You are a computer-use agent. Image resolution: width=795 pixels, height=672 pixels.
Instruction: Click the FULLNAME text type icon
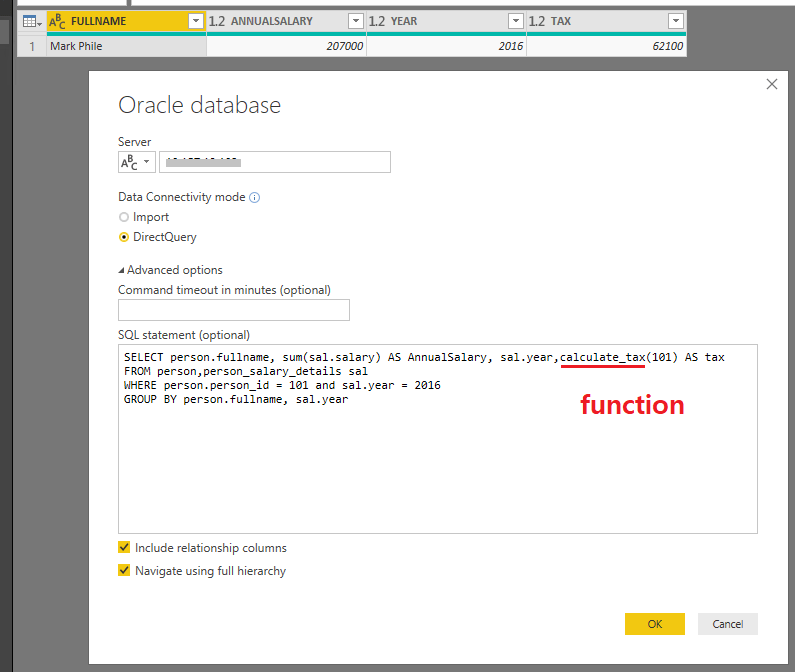click(x=57, y=21)
